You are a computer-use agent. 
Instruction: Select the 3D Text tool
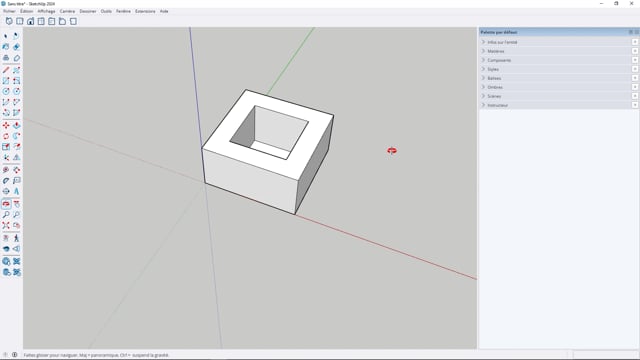point(16,191)
